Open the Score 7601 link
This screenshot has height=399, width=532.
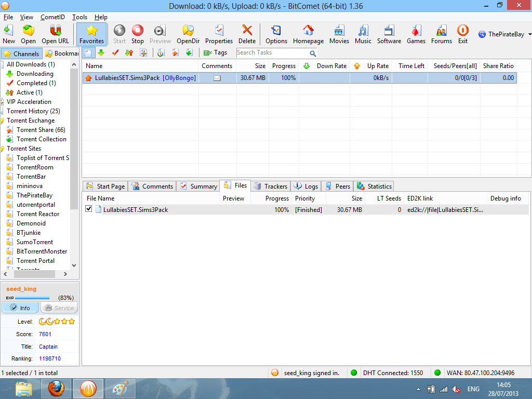[x=45, y=334]
